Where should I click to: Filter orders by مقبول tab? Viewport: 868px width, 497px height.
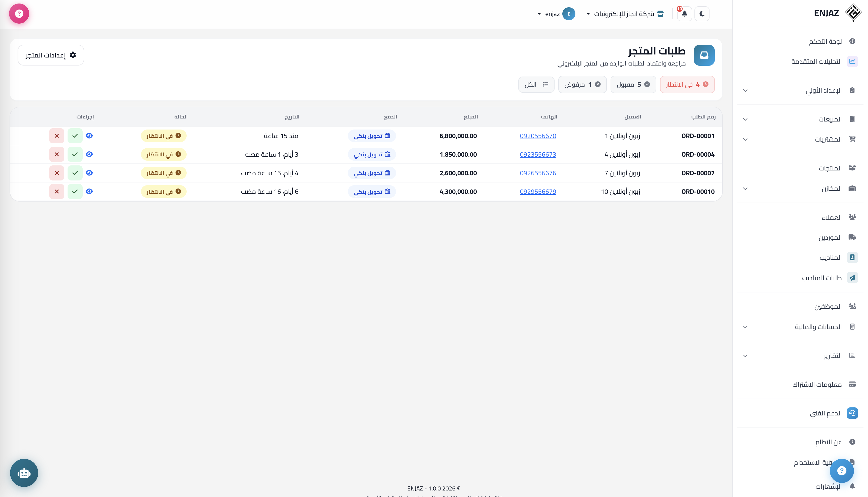[633, 84]
